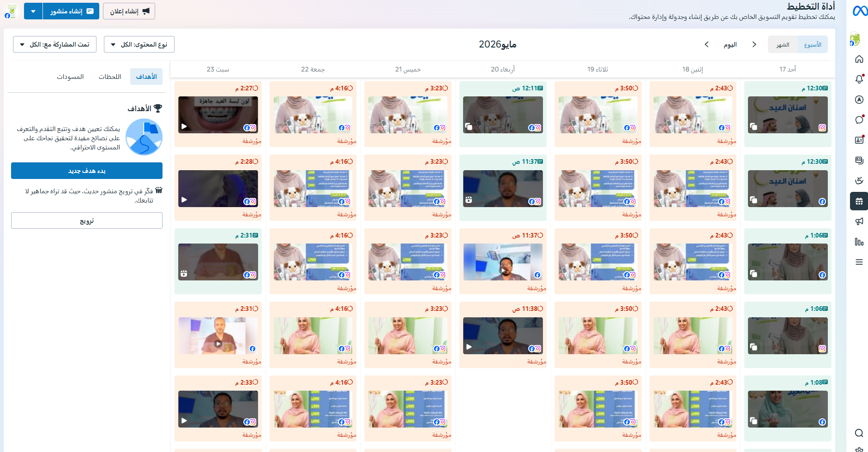Select the المسودات tab
Image resolution: width=868 pixels, height=452 pixels.
coord(70,77)
